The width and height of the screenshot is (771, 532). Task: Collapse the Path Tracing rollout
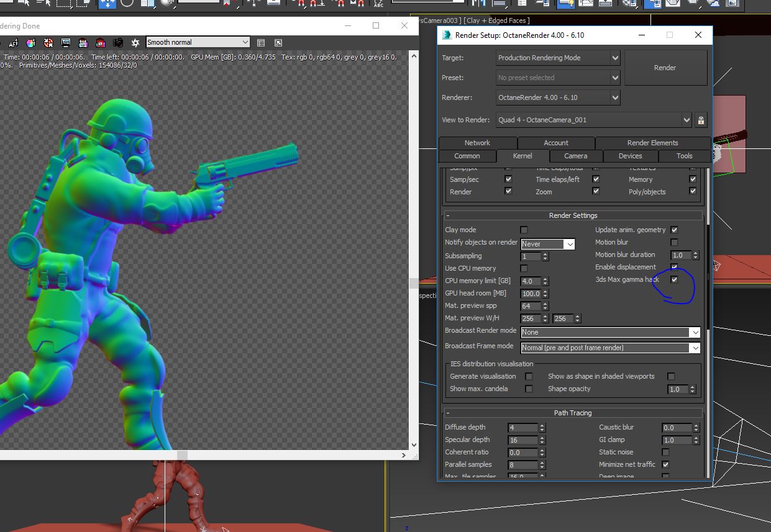tap(447, 413)
